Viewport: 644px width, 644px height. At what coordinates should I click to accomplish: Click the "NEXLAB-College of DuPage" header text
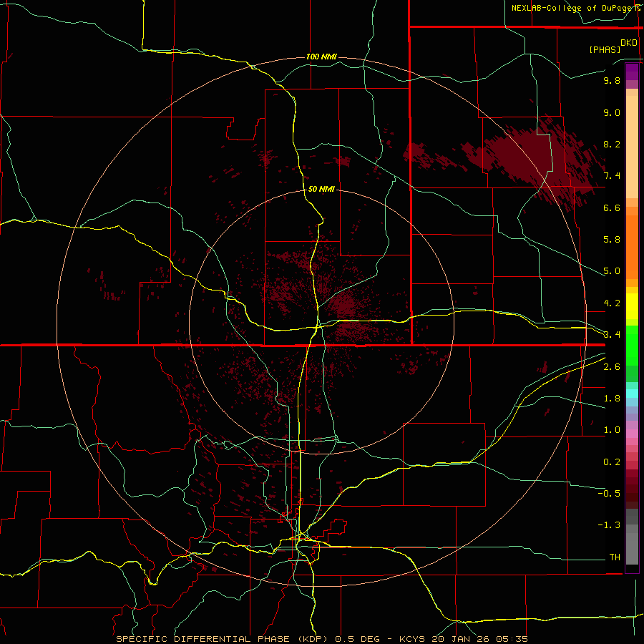tap(572, 8)
